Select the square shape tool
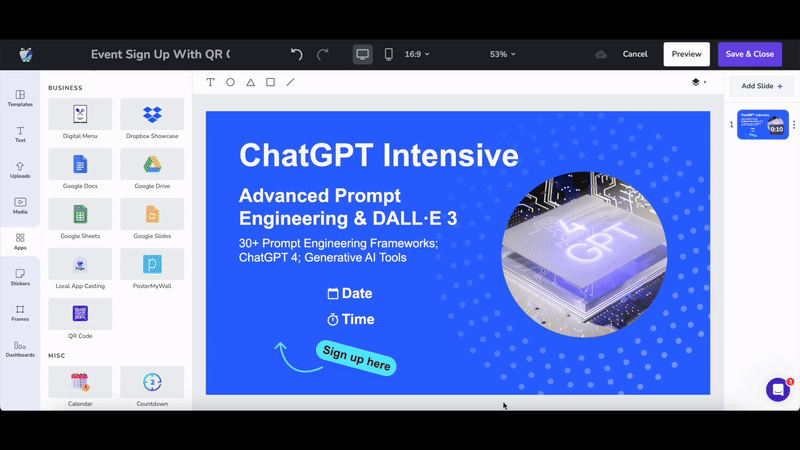The width and height of the screenshot is (800, 450). (270, 82)
